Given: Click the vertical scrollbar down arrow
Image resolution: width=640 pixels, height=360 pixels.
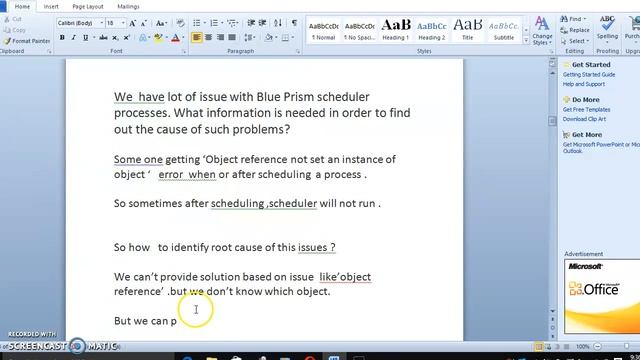Looking at the screenshot, I should pos(552,311).
